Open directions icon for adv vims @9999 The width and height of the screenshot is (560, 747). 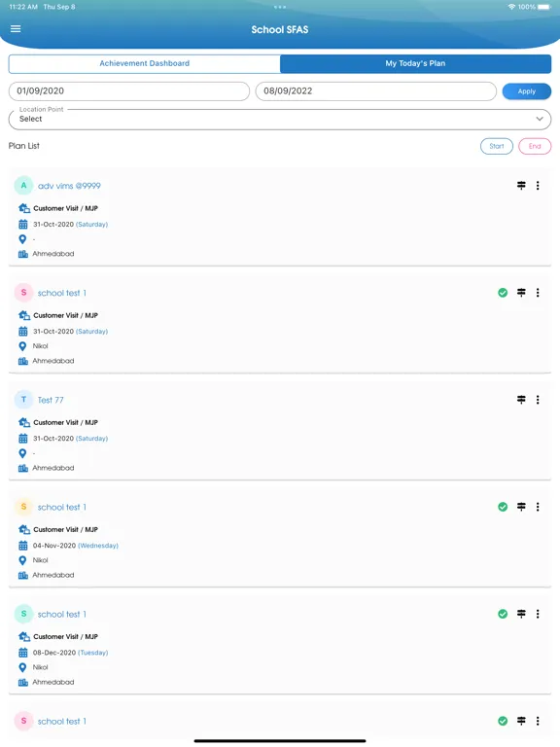point(521,186)
